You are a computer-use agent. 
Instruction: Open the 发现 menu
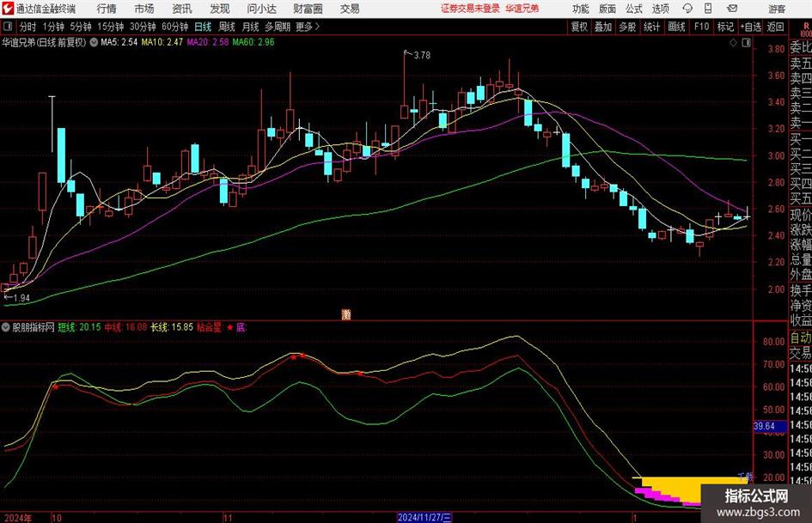[x=220, y=9]
